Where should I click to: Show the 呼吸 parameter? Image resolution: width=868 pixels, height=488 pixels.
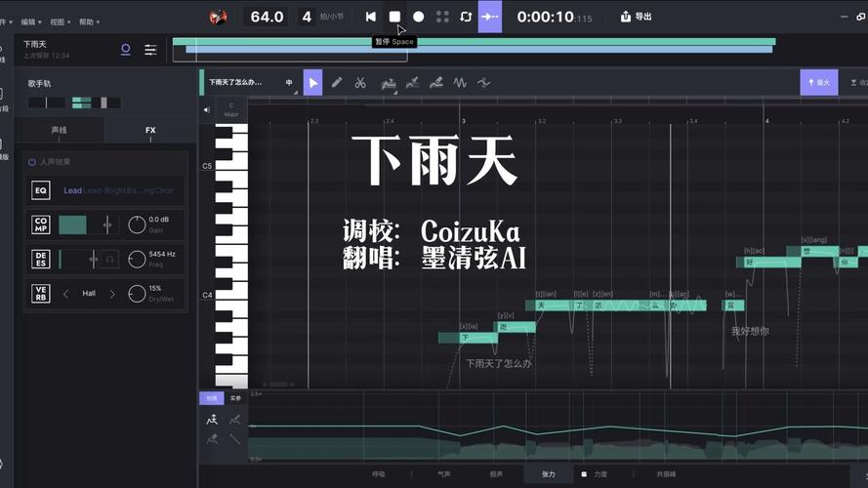tap(379, 474)
